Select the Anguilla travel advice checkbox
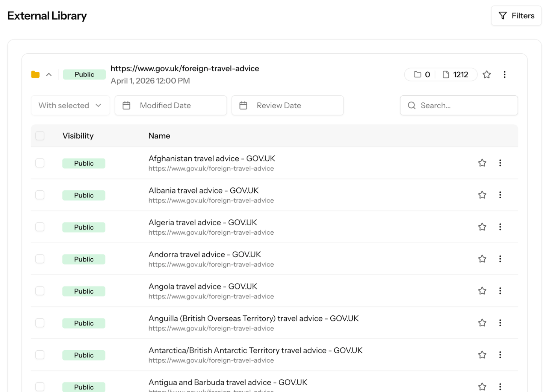Screen dimensions: 549x392 click(40, 323)
